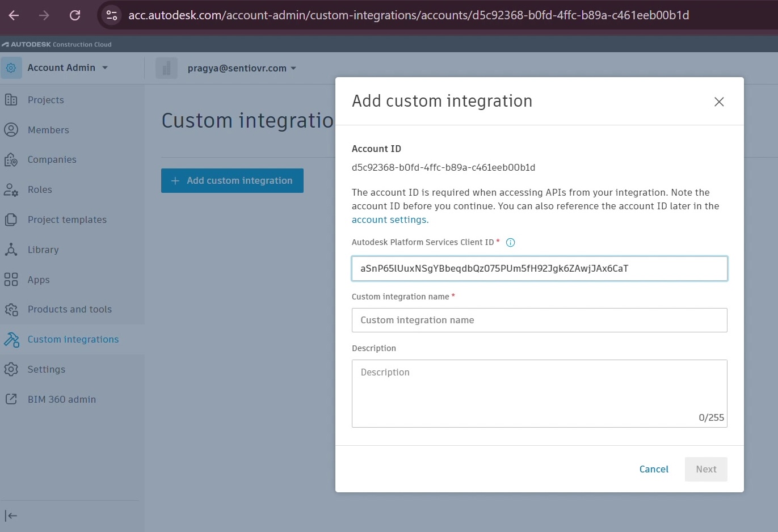
Task: Click the 0/255 character counter
Action: 711,417
